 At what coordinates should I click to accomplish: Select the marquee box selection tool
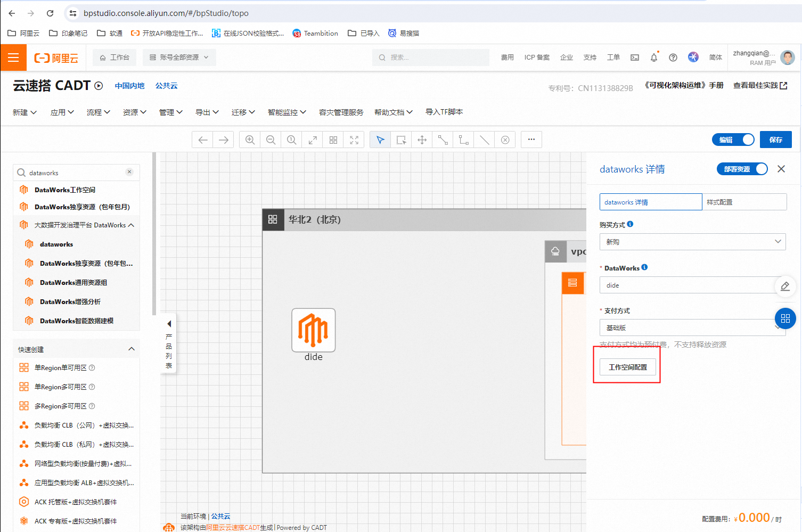(401, 140)
